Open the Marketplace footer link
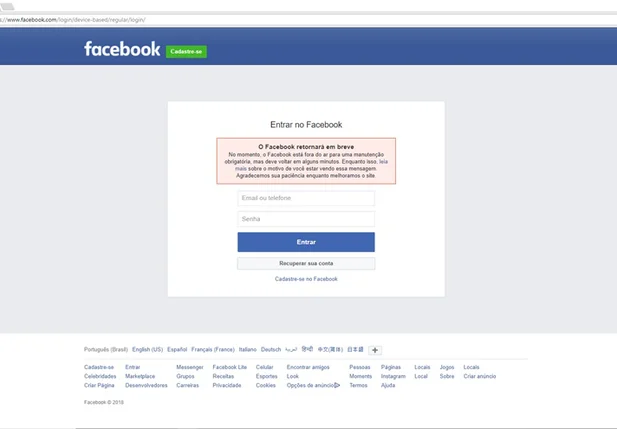The height and width of the screenshot is (429, 617). [140, 376]
